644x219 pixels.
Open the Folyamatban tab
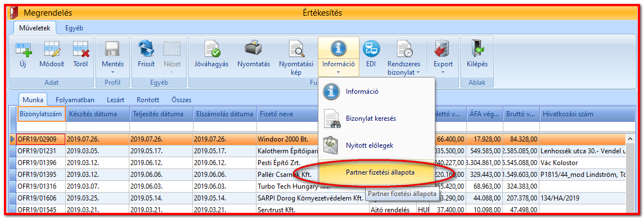click(x=75, y=99)
